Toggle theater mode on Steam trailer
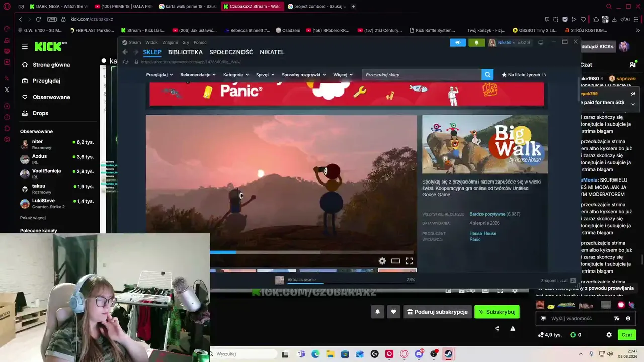 coord(395,261)
